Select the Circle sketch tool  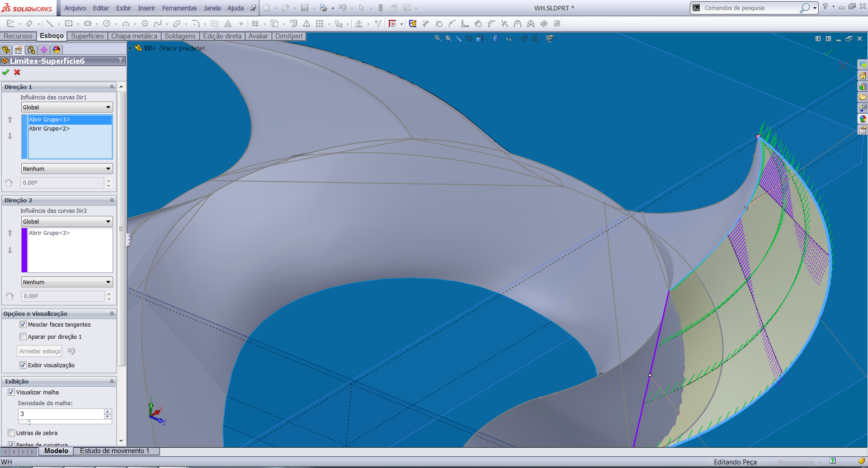(x=107, y=23)
